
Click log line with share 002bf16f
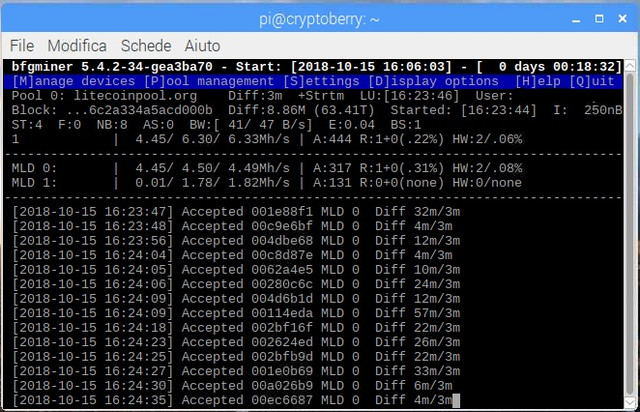(x=236, y=328)
